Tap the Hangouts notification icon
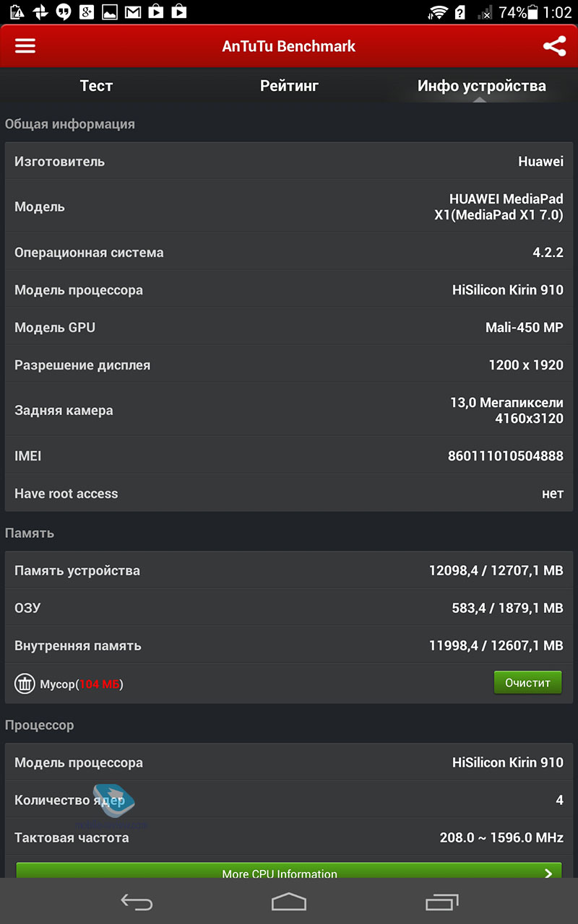 click(x=64, y=12)
